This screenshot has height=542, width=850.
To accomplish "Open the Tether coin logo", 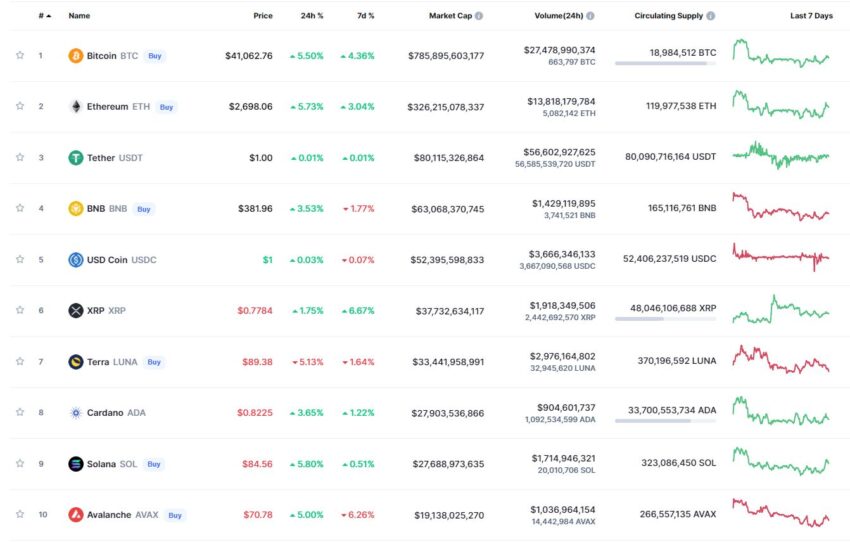I will point(75,158).
